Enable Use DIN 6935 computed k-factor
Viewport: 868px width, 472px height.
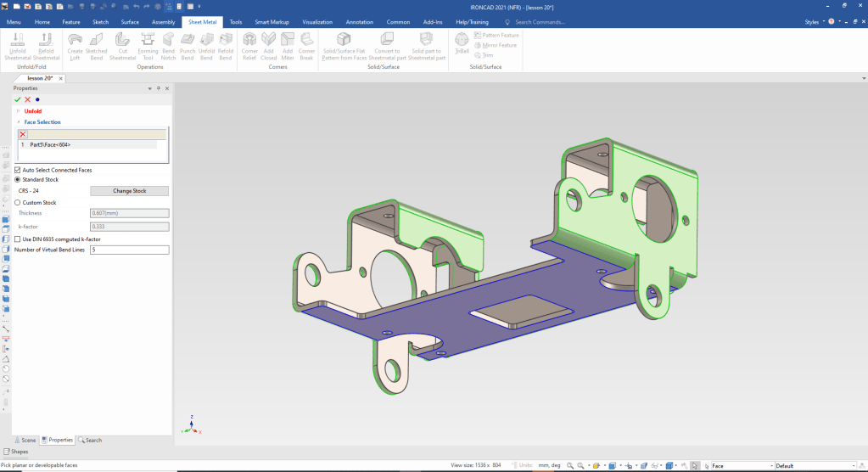(x=19, y=239)
